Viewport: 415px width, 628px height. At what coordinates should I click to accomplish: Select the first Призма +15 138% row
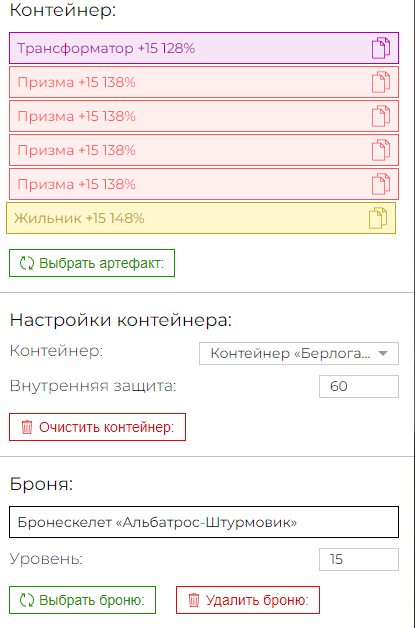[204, 82]
